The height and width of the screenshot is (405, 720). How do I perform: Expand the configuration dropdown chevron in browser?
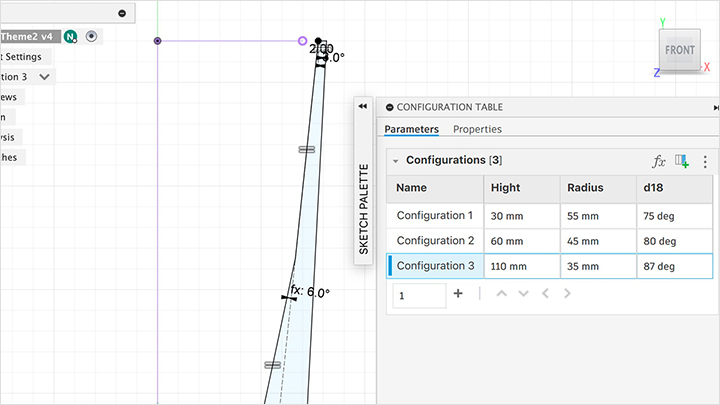click(45, 77)
